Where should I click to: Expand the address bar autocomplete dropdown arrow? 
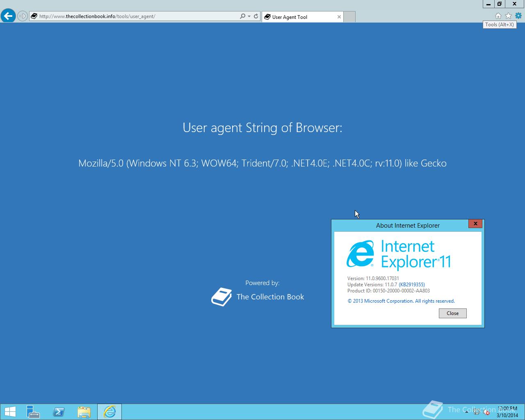point(249,16)
